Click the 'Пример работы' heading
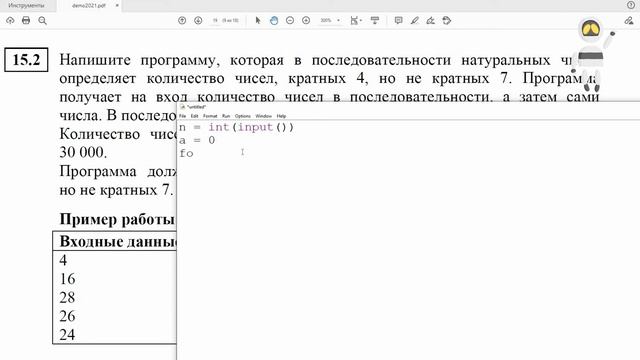640x360 pixels. click(117, 219)
